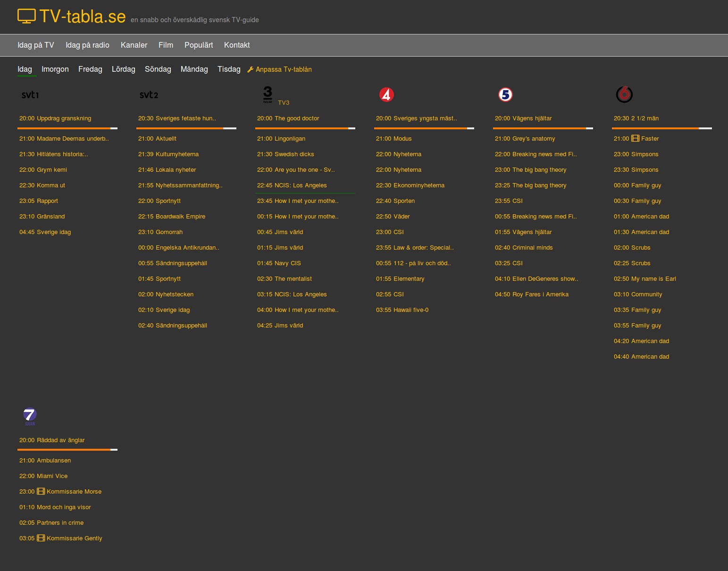Open 22:00 Grym kemi listing
The image size is (728, 571).
point(43,170)
